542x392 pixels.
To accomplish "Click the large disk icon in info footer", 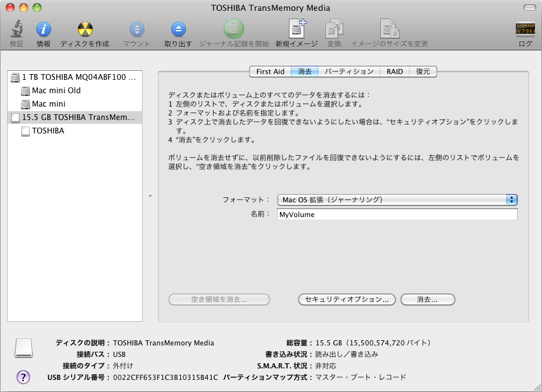I will [24, 348].
